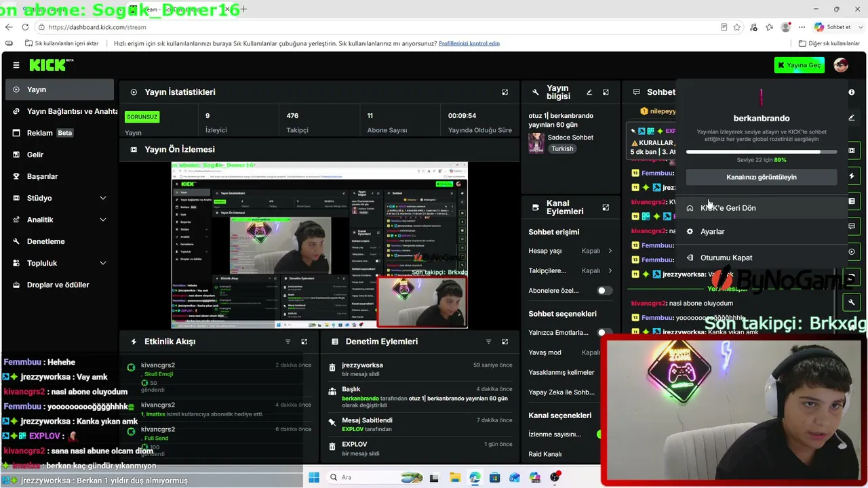Click the info icon at panel top right
The image size is (868, 488).
pyautogui.click(x=852, y=92)
